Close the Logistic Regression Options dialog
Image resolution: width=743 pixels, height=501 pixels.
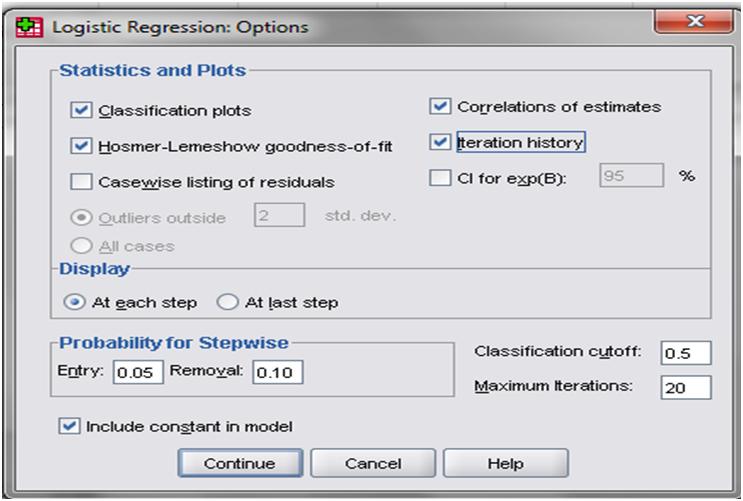(x=694, y=21)
